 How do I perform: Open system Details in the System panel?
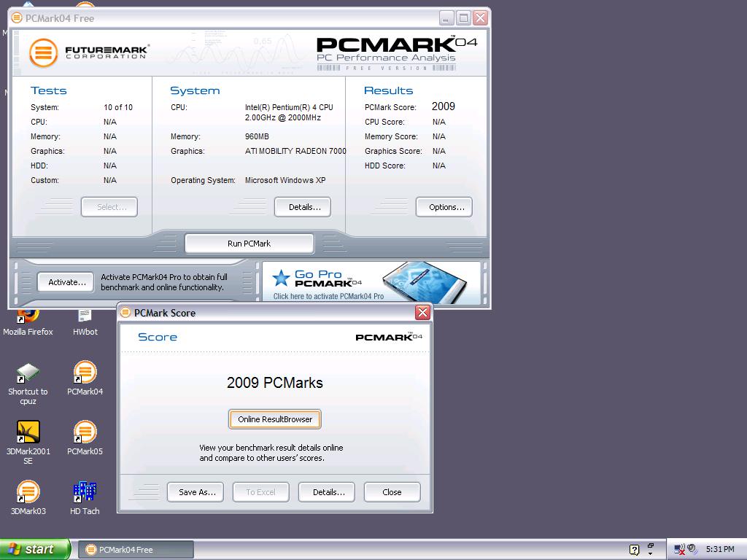coord(303,207)
